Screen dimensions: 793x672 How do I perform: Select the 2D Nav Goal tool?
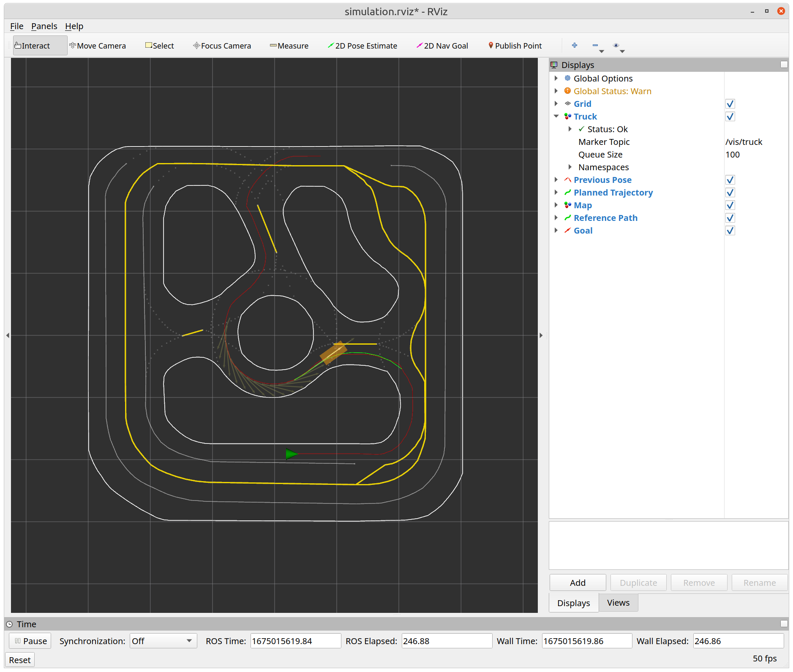pyautogui.click(x=442, y=46)
